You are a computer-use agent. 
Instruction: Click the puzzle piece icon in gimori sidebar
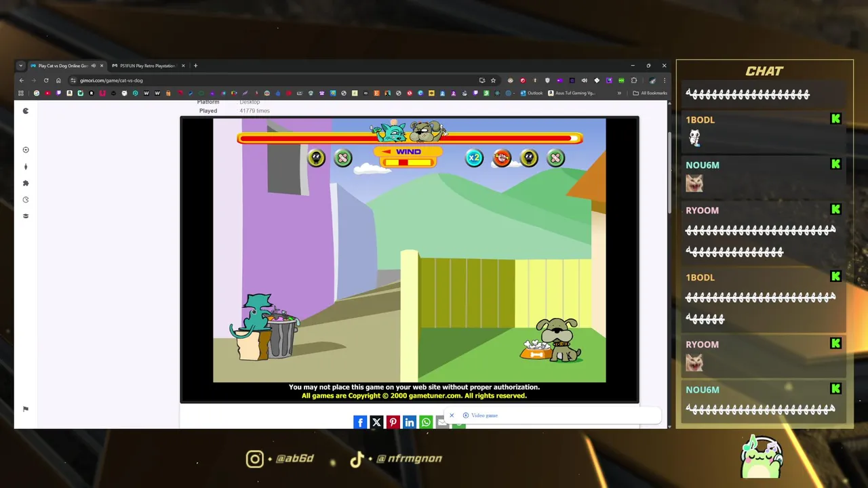[26, 183]
